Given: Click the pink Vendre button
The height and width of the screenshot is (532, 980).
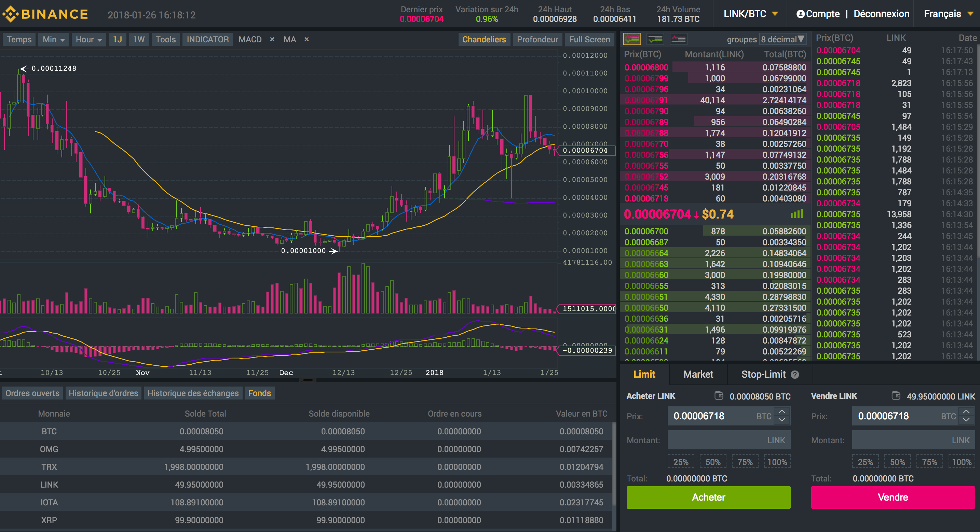Looking at the screenshot, I should 893,498.
